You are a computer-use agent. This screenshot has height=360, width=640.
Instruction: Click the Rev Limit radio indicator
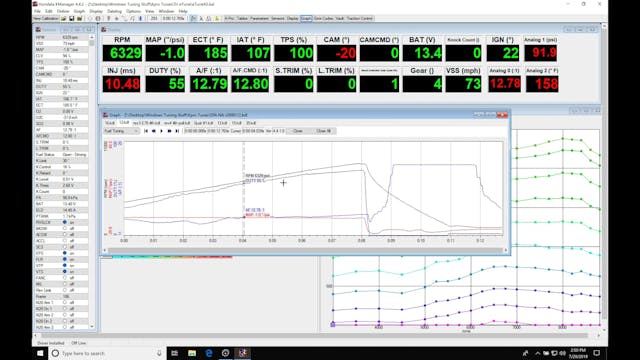pos(64,290)
